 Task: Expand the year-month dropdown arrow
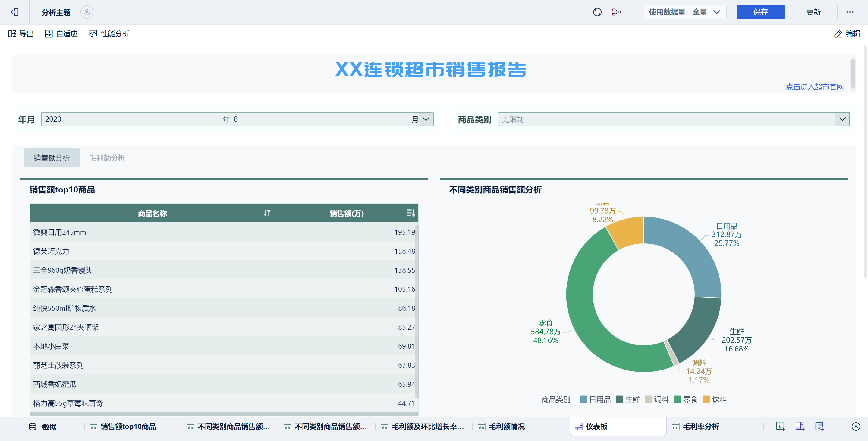426,119
